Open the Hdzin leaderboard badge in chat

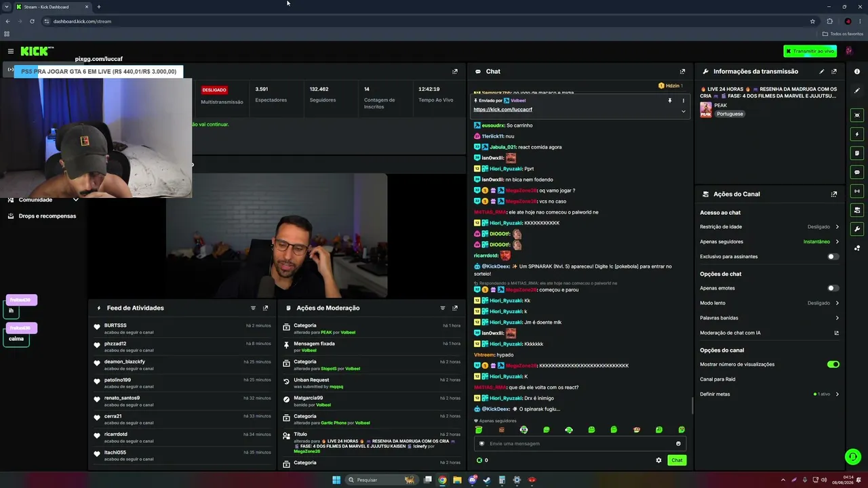[670, 86]
